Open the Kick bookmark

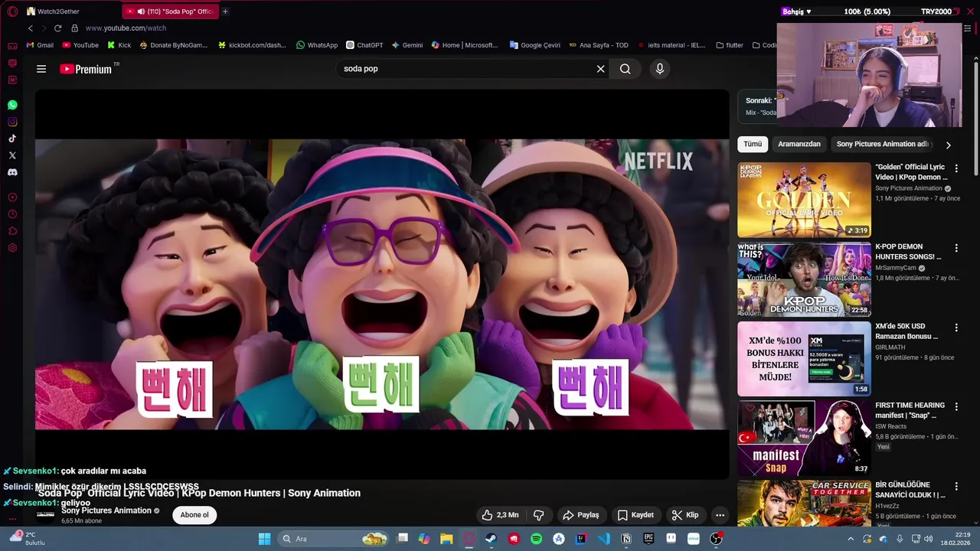pos(119,45)
